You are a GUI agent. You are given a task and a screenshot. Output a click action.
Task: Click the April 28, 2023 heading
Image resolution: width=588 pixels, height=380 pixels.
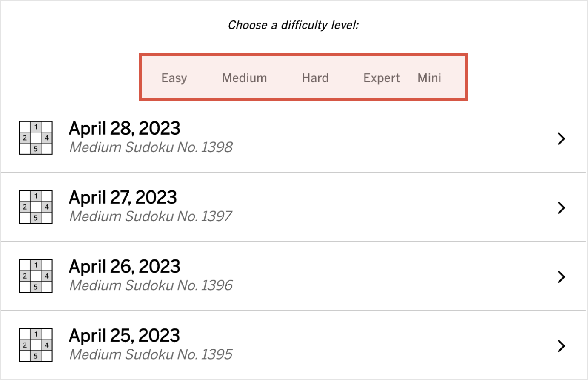pos(124,128)
